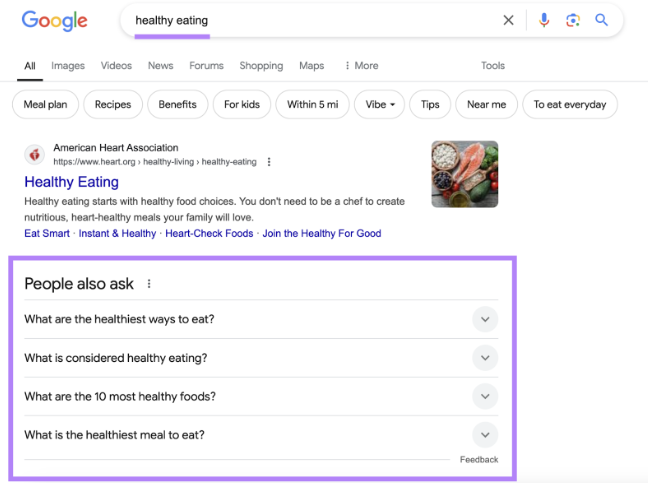This screenshot has height=483, width=648.
Task: Switch to the Images tab
Action: [x=68, y=66]
